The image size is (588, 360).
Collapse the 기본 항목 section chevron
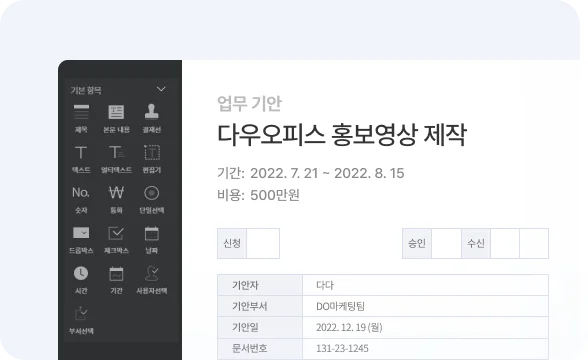coord(161,89)
